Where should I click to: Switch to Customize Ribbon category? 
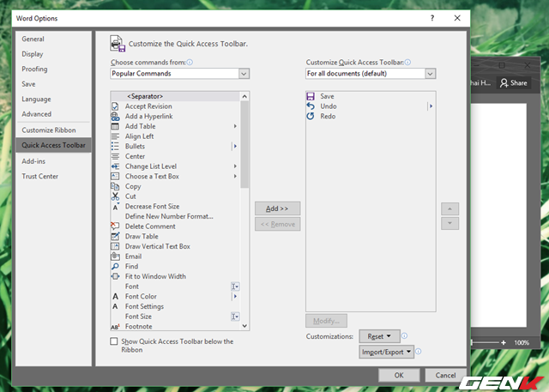pos(53,130)
